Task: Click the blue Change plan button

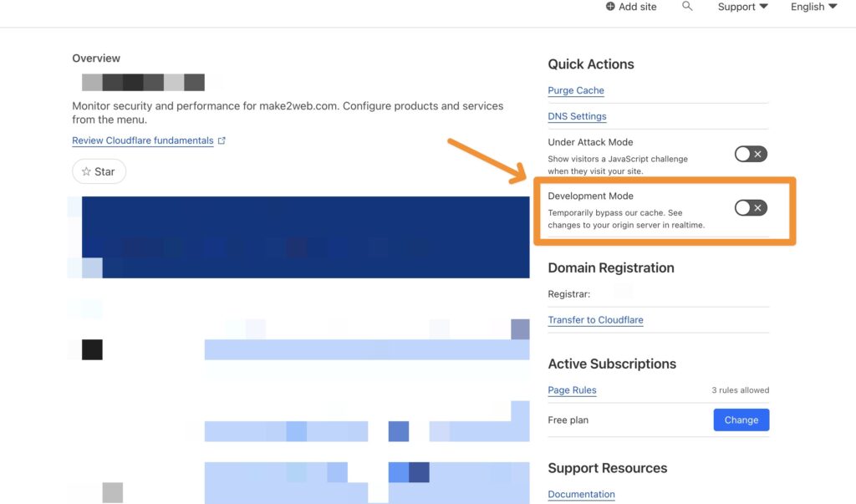Action: [741, 420]
